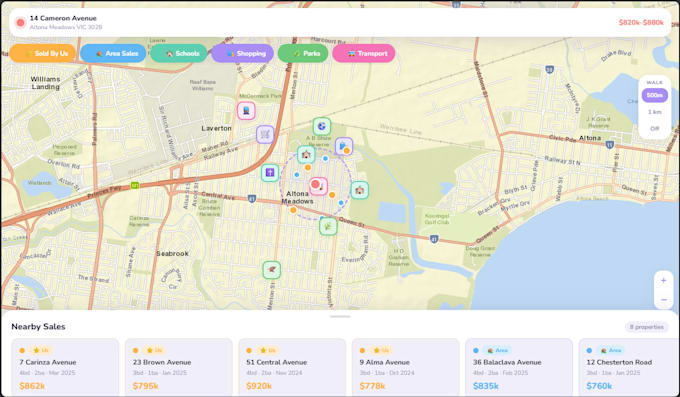Click the Area tag on 36 Balaclava Avenue

tap(497, 350)
